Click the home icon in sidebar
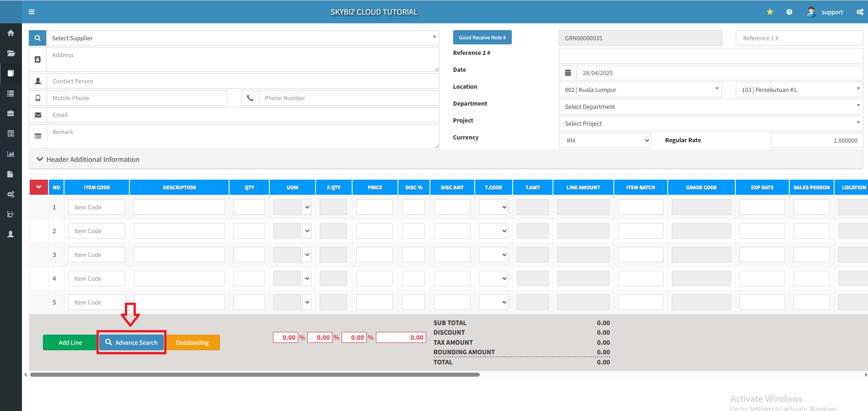 pos(11,33)
